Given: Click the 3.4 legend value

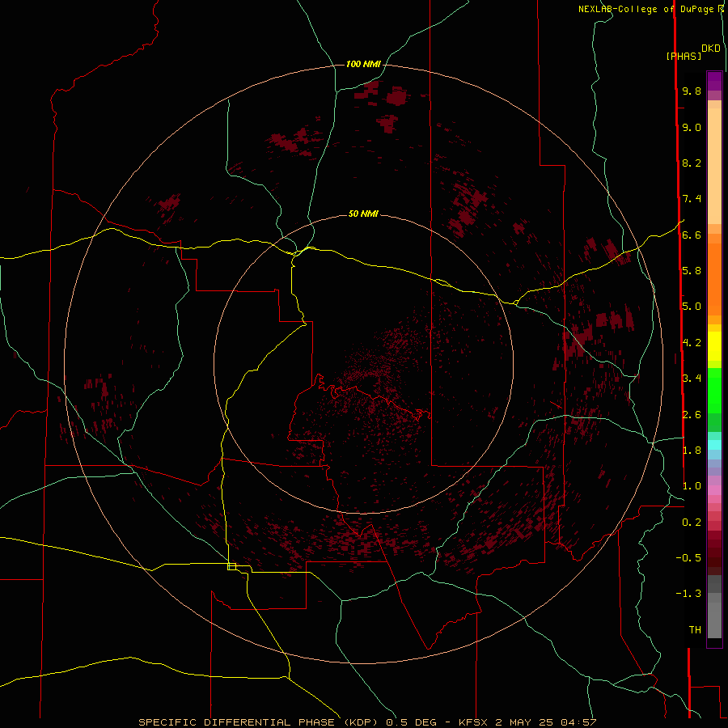Looking at the screenshot, I should [x=692, y=379].
